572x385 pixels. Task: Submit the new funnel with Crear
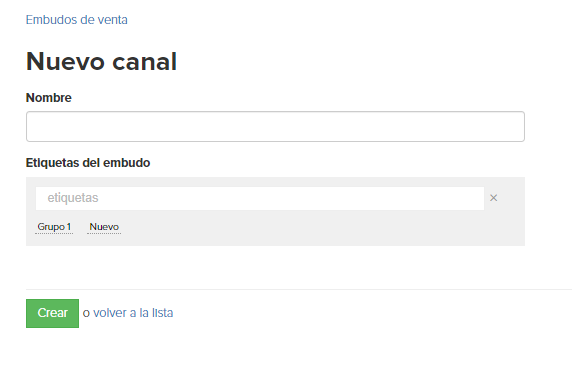pos(52,313)
